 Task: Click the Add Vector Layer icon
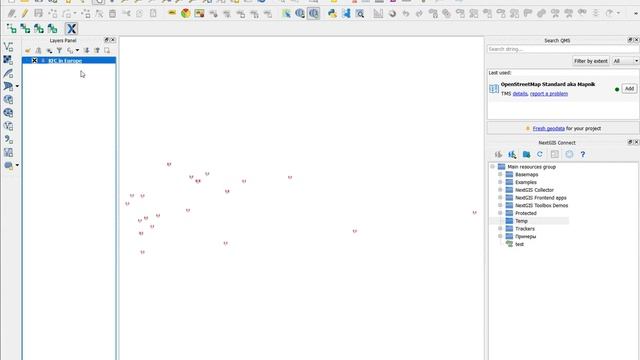tap(8, 47)
